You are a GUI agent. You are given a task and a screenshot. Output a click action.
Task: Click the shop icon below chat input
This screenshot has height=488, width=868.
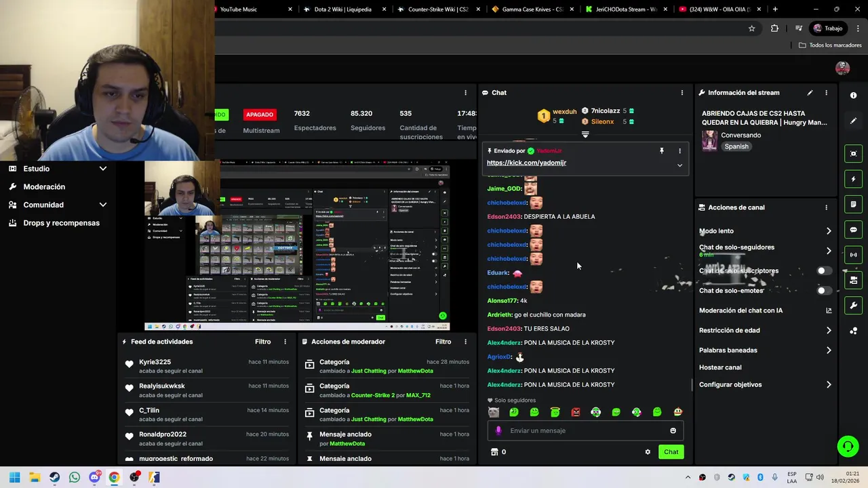494,452
